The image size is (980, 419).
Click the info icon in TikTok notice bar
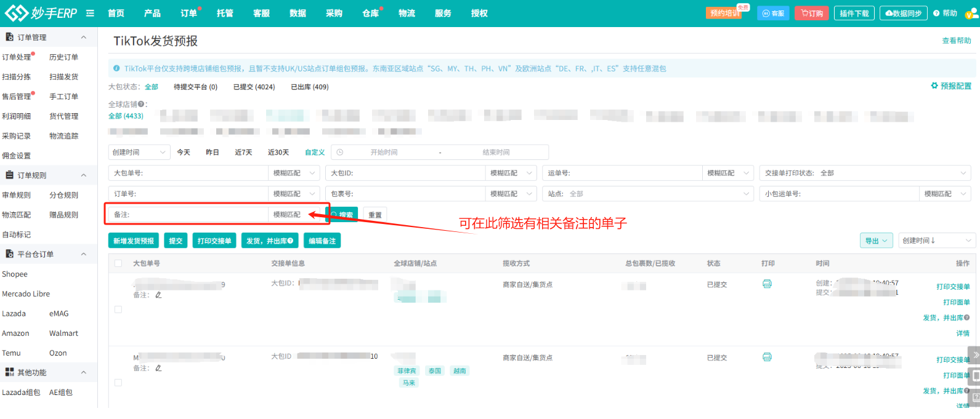(x=117, y=68)
